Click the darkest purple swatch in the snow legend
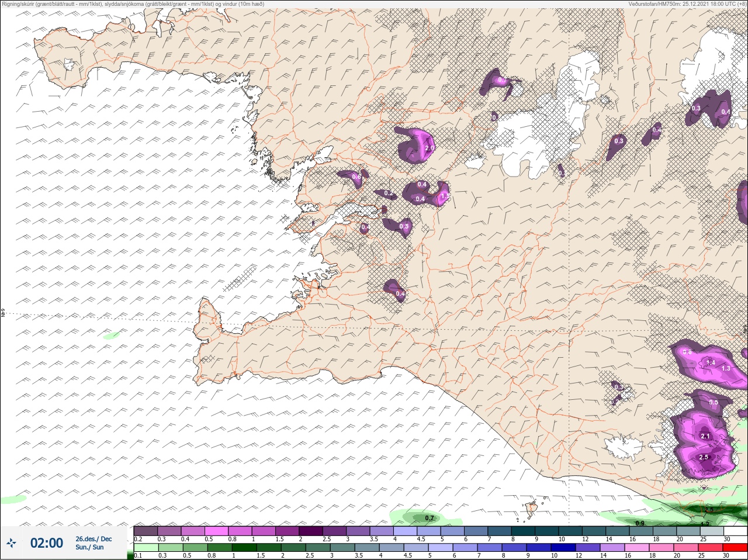748x560 pixels. click(x=311, y=531)
